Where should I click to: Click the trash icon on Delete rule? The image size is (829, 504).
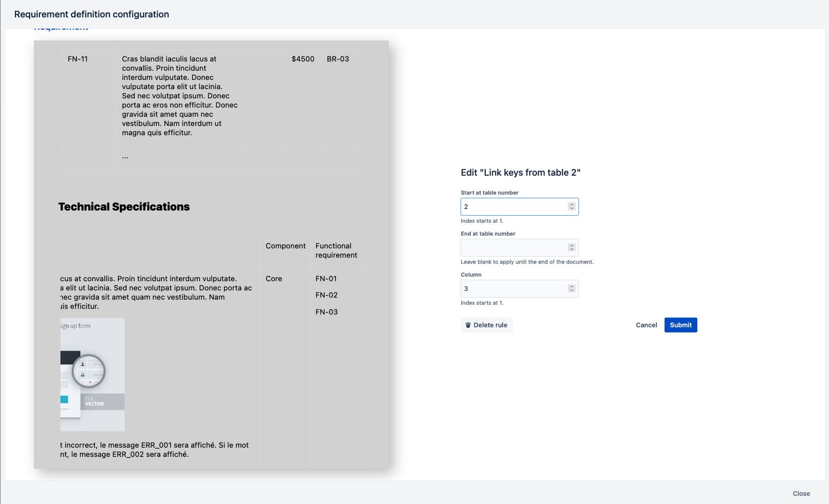pyautogui.click(x=468, y=325)
